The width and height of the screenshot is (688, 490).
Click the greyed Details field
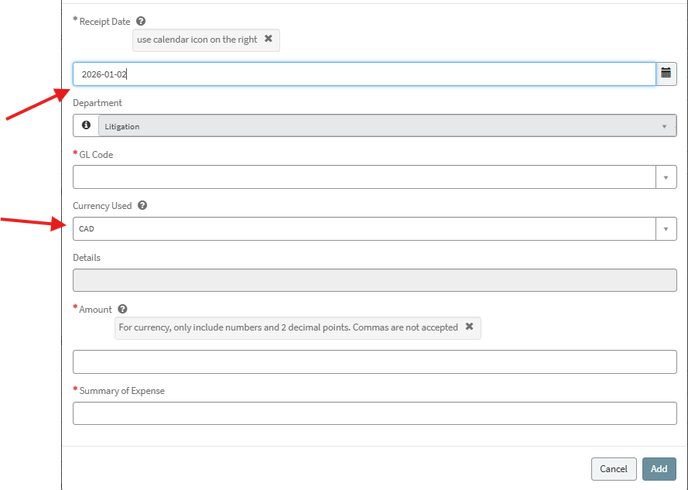point(375,280)
